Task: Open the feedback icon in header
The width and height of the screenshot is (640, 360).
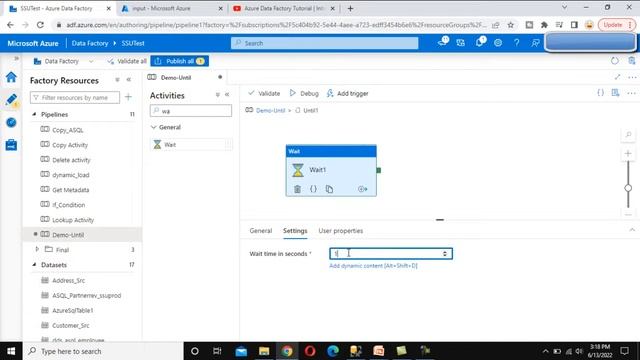Action: click(536, 42)
